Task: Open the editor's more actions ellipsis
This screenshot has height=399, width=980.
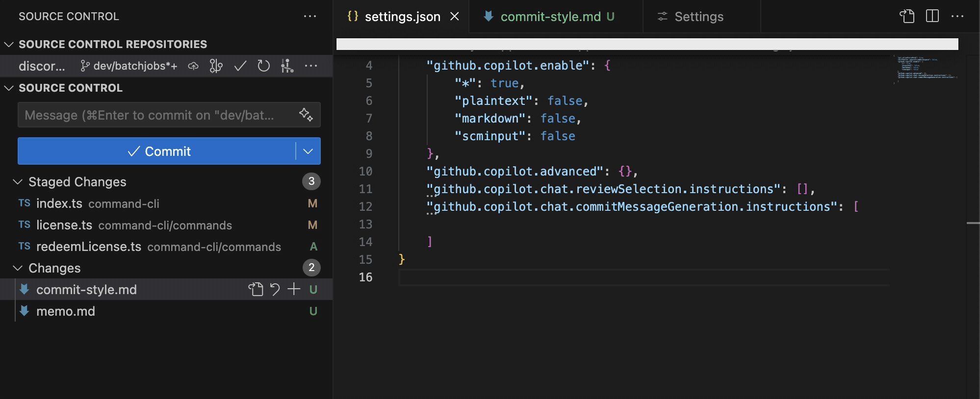Action: tap(957, 16)
